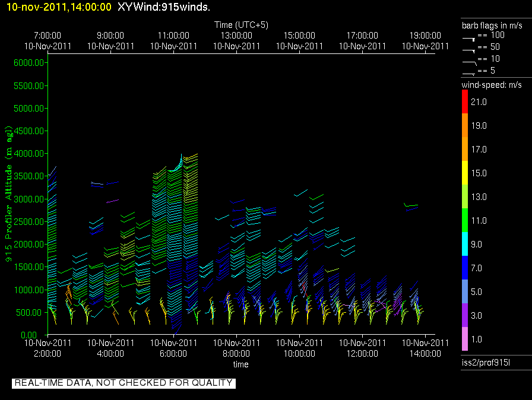Screen dimensions: 532x400
Task: Click the 6000.00 altitude axis label
Action: click(29, 63)
